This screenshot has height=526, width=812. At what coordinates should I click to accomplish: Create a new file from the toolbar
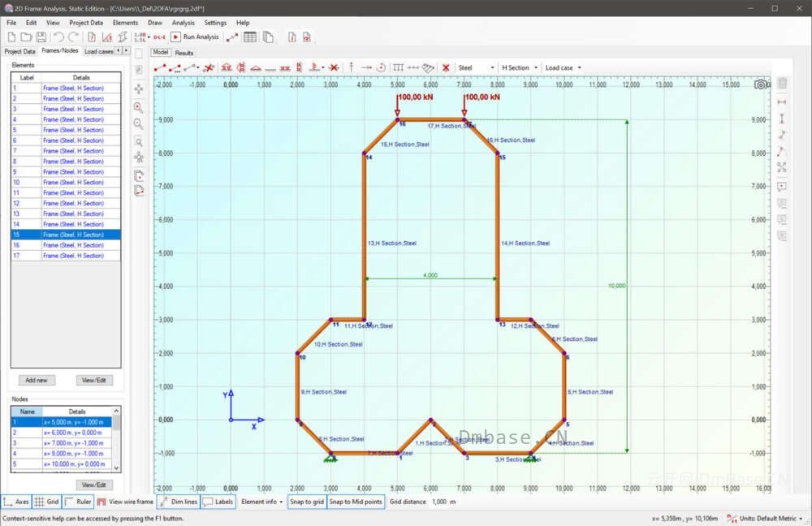11,37
